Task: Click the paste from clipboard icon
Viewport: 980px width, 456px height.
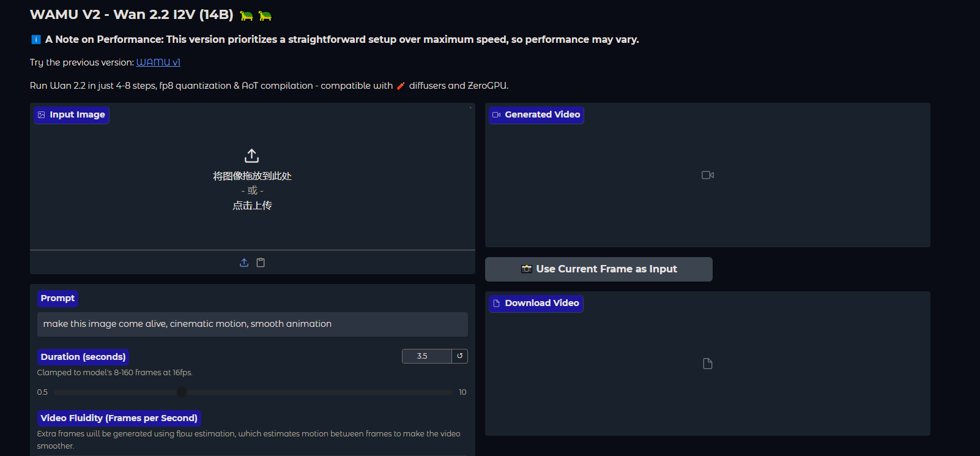Action: coord(261,263)
